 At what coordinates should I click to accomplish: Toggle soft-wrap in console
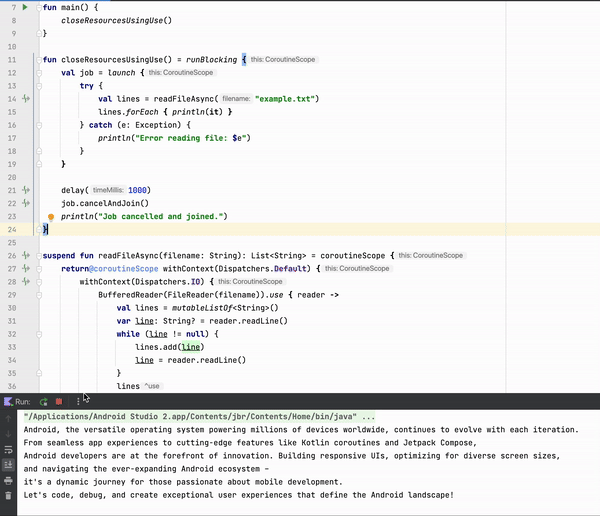click(x=9, y=449)
